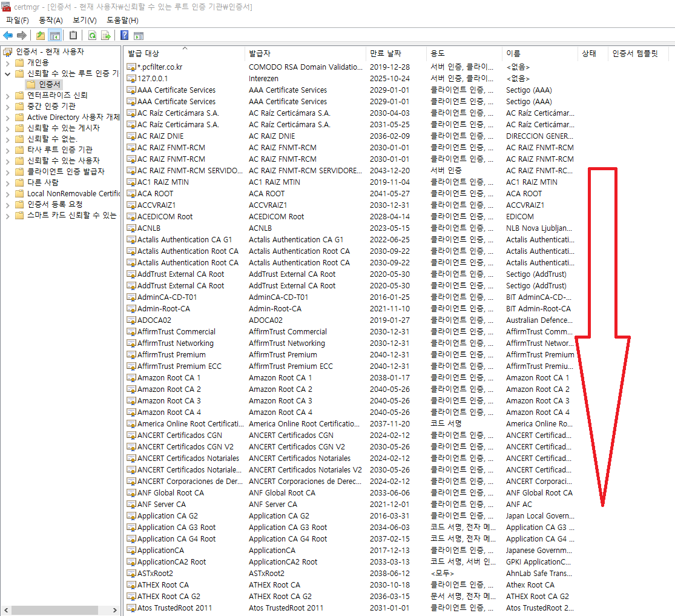
Task: Click folder icon of 중간 인증 기관
Action: tap(19, 106)
